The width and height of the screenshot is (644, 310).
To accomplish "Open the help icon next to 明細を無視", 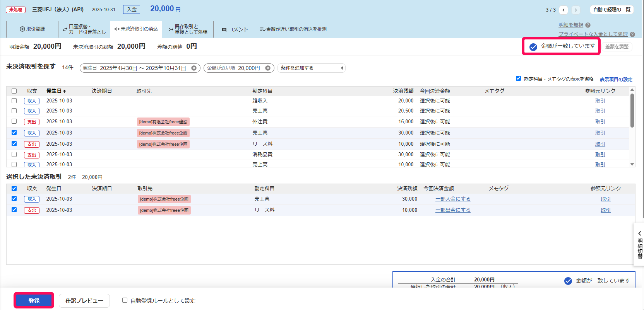I will coord(588,25).
